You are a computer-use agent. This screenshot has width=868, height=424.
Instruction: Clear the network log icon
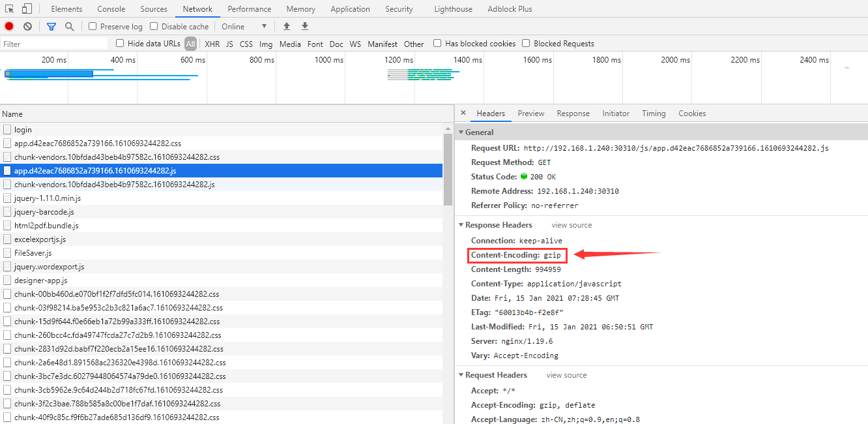tap(27, 26)
